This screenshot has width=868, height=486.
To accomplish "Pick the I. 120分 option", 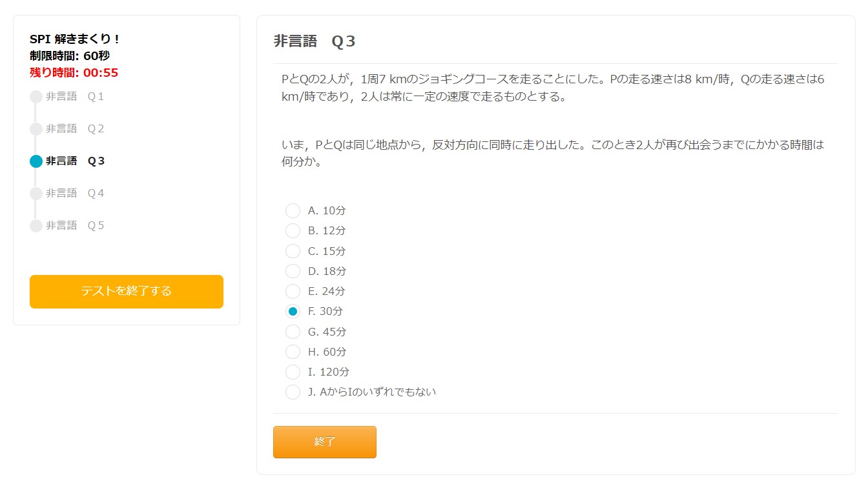I will (293, 372).
